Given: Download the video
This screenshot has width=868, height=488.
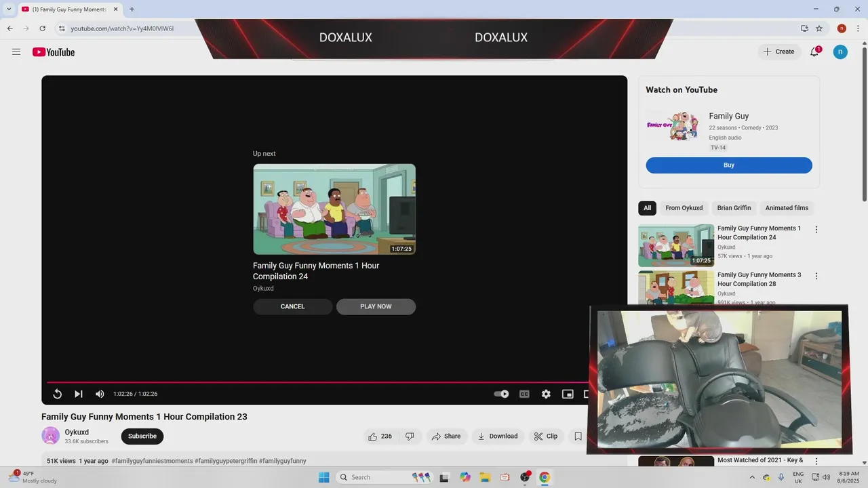Looking at the screenshot, I should tap(498, 436).
